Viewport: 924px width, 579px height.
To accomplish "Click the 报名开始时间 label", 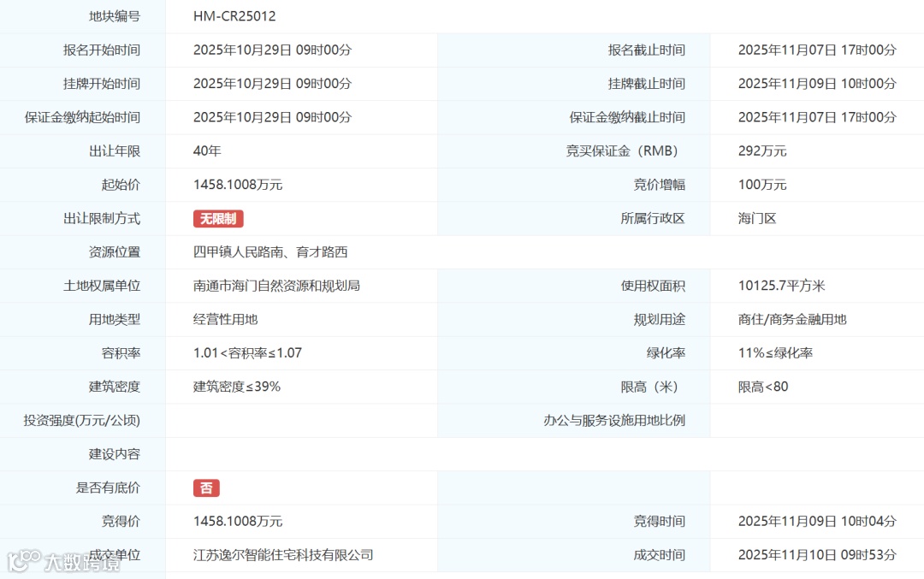I will tap(102, 50).
